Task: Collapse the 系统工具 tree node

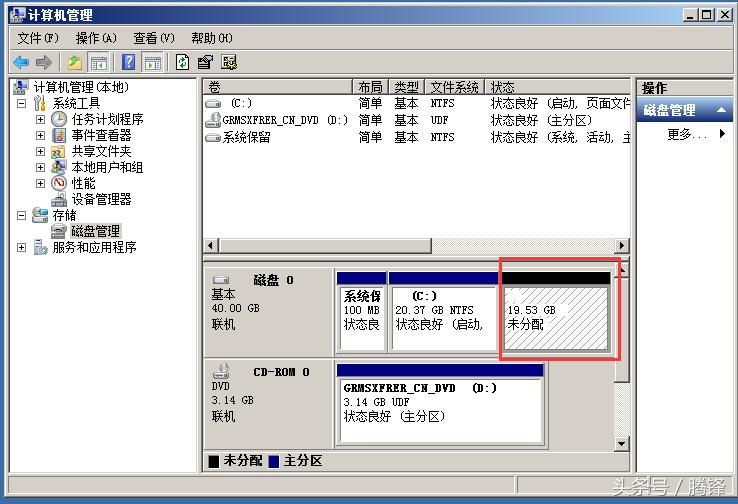Action: (21, 103)
